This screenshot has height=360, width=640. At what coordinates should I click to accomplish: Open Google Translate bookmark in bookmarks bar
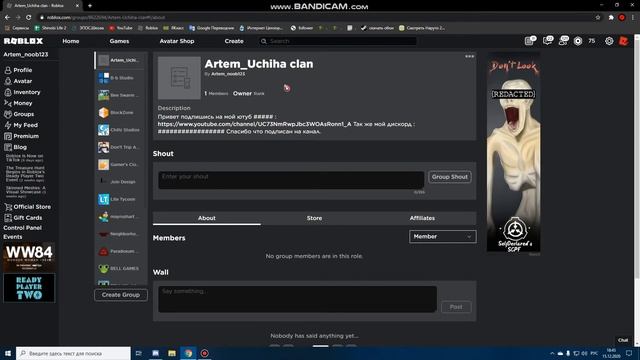[x=211, y=28]
